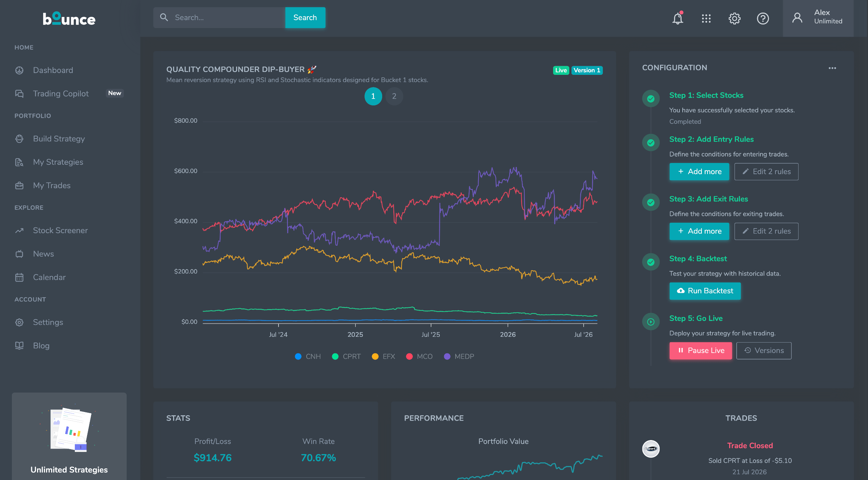Screen dimensions: 868x480
Task: Click the user avatar icon
Action: 797,18
